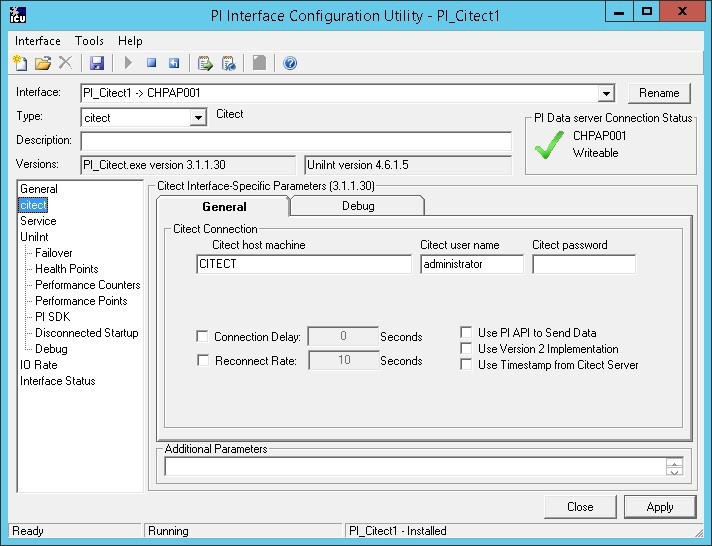This screenshot has width=712, height=546.
Task: Select citect in the tree
Action: coord(33,205)
